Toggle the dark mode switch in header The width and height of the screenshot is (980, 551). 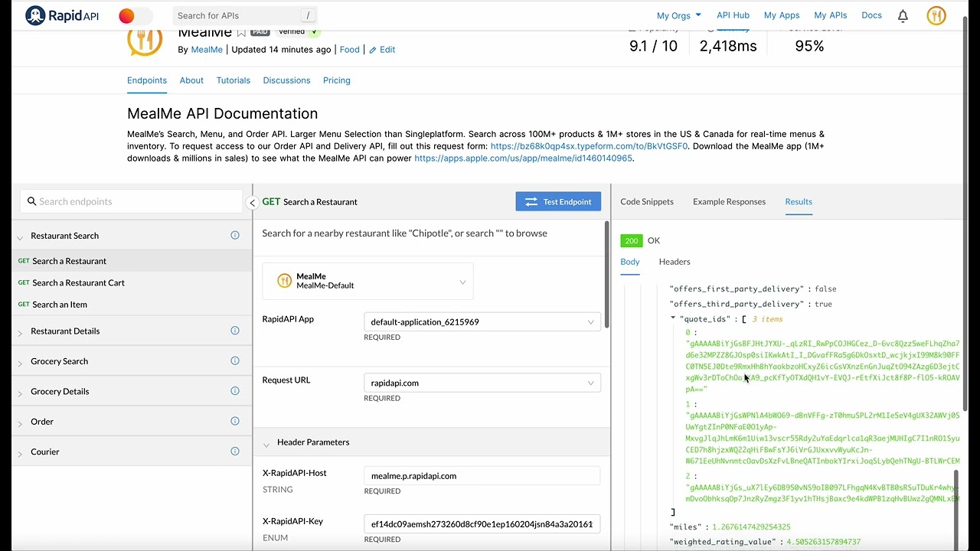(x=136, y=15)
